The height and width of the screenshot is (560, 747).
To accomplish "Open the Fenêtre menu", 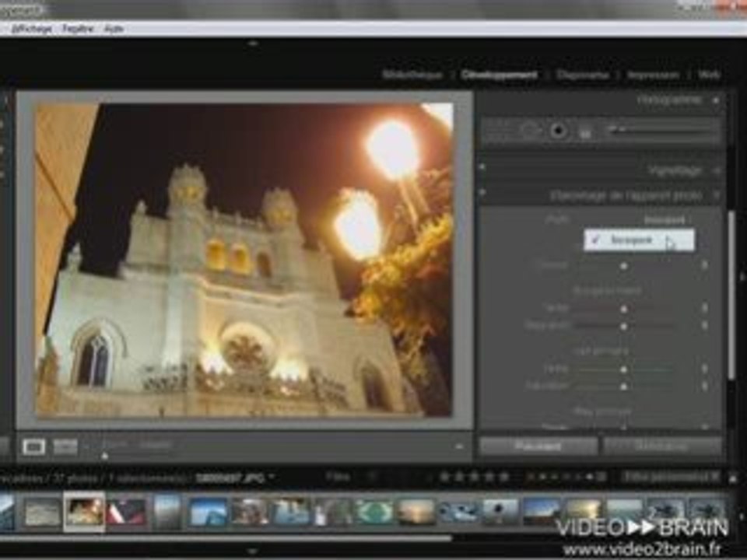I will point(78,29).
